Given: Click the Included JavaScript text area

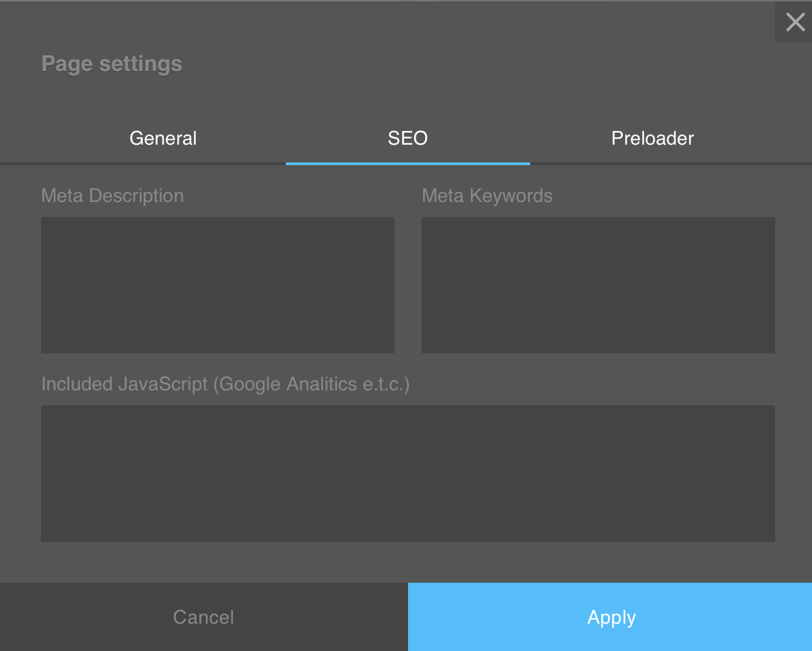Looking at the screenshot, I should click(407, 473).
